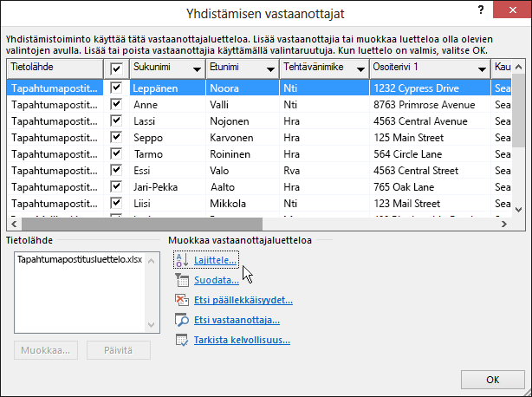Close the Yhdistämisen vastaanottajat dialog
Screen dimensions: 532x397
[512, 10]
